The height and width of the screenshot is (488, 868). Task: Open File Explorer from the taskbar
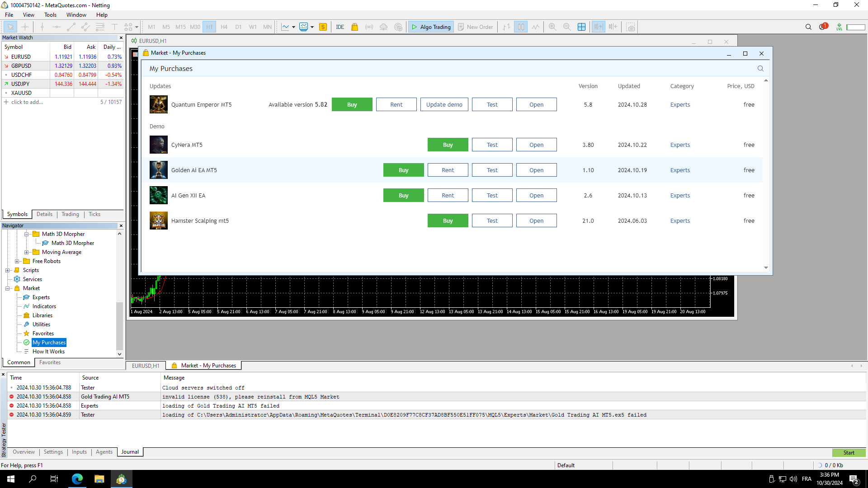99,479
